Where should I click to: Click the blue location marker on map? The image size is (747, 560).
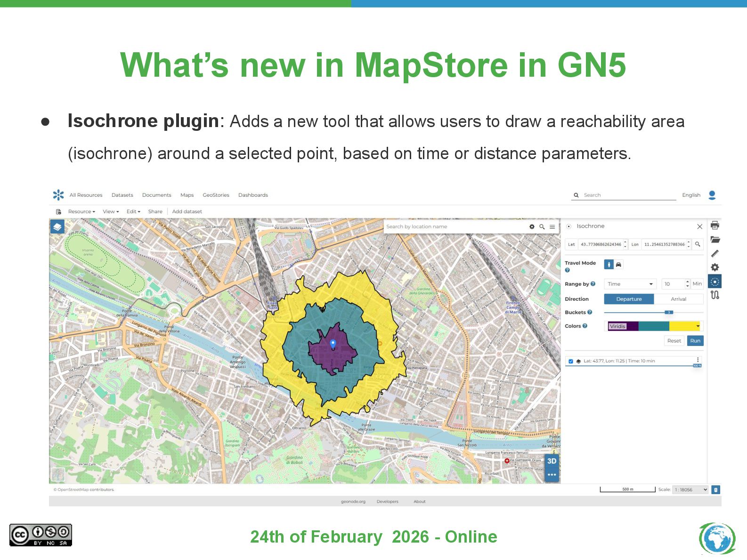click(x=333, y=344)
